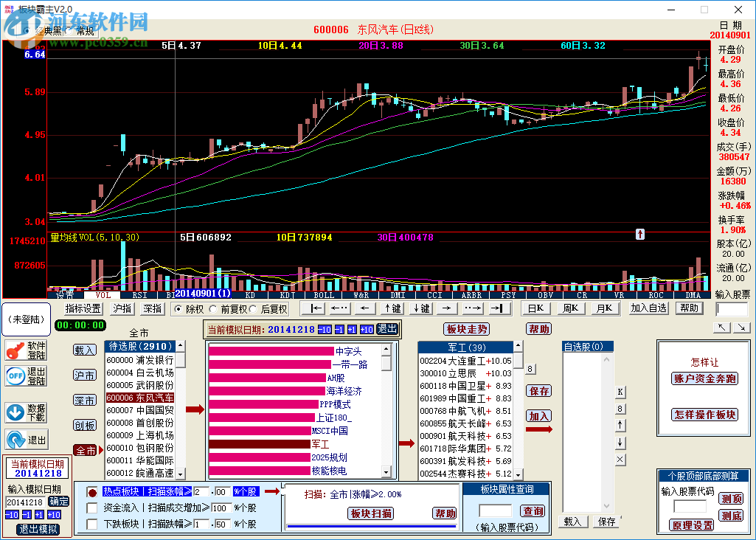
Task: Click the ↑键 zoom button
Action: 392,308
